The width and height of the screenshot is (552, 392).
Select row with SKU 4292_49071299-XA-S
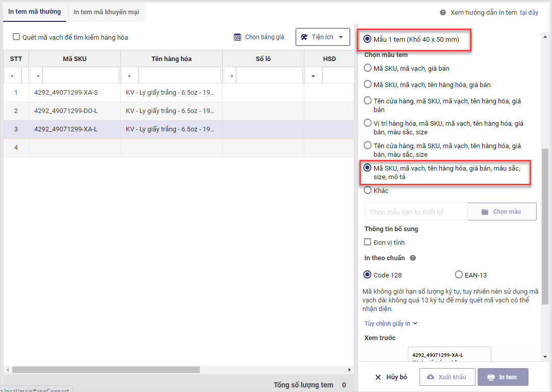(x=178, y=93)
